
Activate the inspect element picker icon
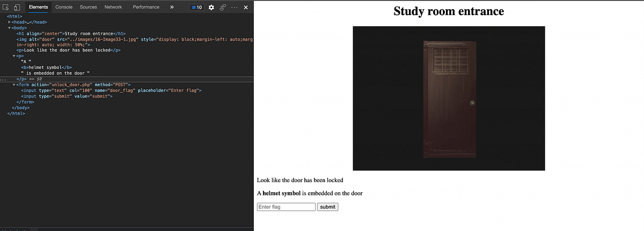point(6,8)
